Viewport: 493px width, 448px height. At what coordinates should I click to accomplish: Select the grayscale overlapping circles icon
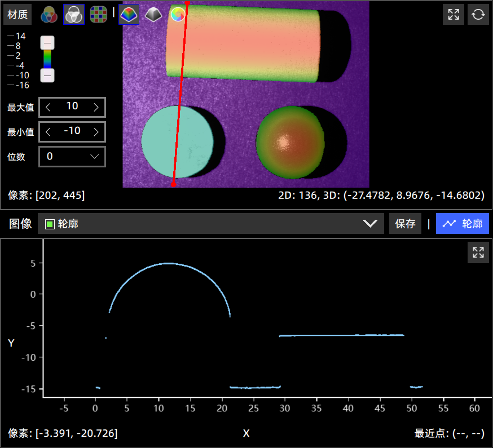coord(73,15)
